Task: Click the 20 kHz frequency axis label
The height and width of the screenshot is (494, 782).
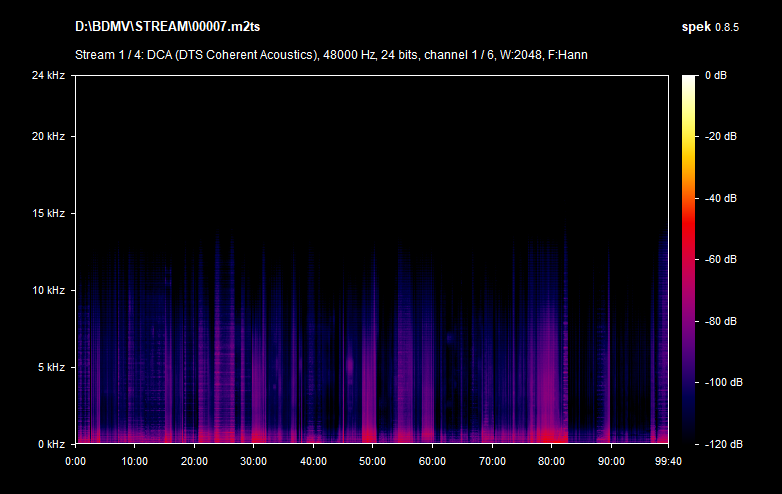Action: [x=47, y=136]
